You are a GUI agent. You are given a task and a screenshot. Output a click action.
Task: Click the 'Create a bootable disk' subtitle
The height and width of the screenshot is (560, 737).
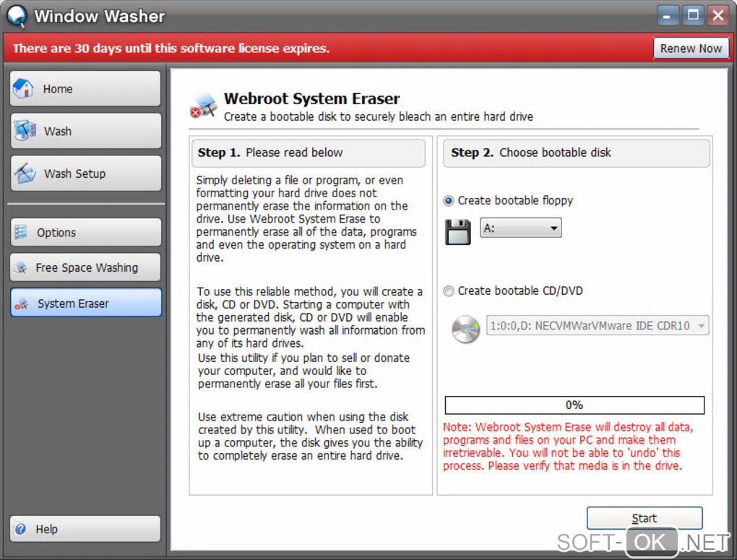tap(379, 116)
